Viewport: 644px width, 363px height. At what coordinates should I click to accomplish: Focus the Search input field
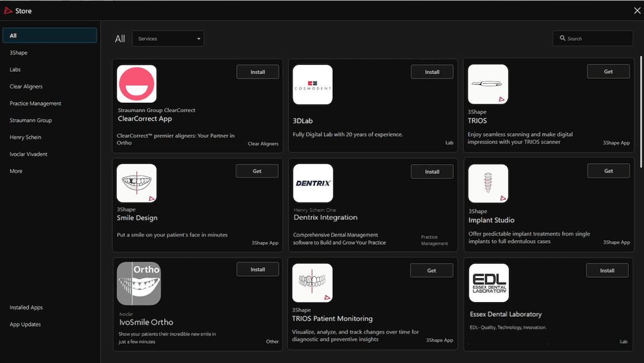(x=593, y=38)
